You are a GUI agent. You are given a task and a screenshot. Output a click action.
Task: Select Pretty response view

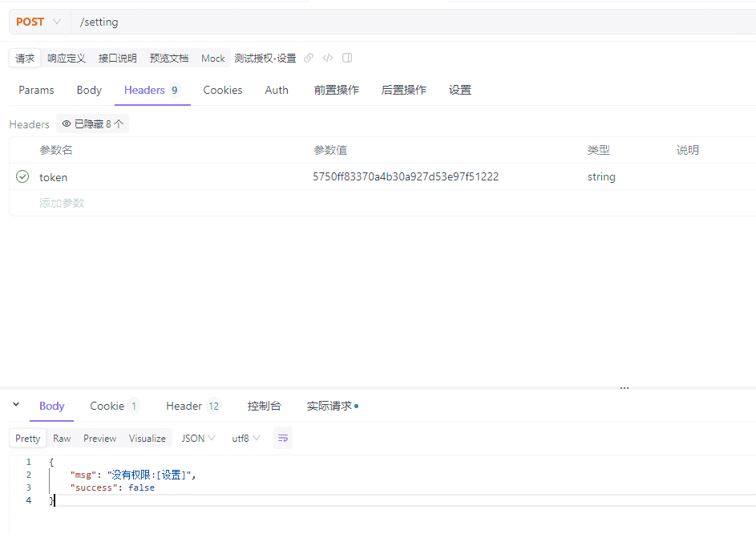click(28, 438)
